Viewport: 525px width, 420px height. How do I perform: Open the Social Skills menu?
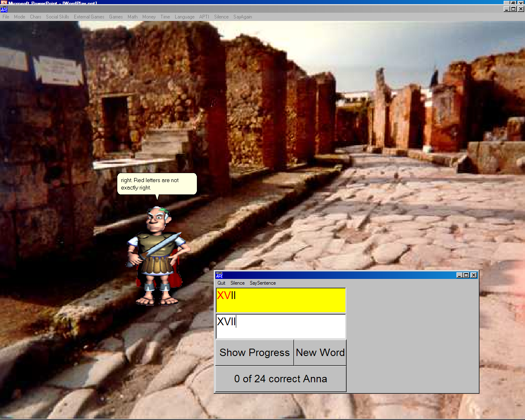pos(57,17)
